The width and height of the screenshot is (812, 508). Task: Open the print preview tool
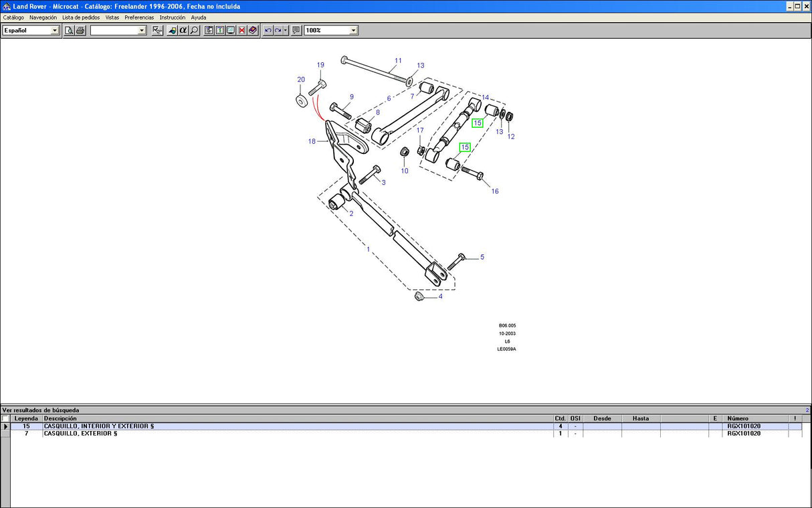[x=69, y=30]
